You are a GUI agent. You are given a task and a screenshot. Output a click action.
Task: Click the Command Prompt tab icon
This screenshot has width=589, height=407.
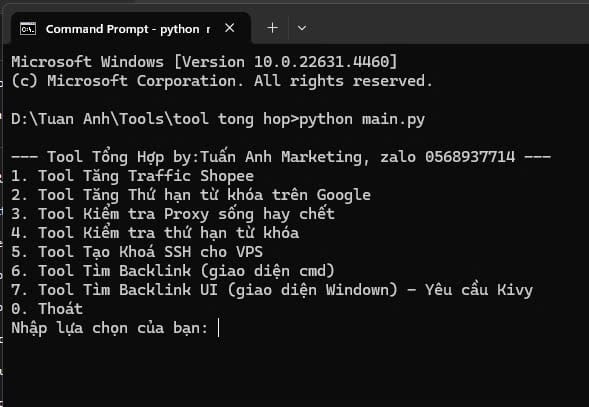point(28,29)
